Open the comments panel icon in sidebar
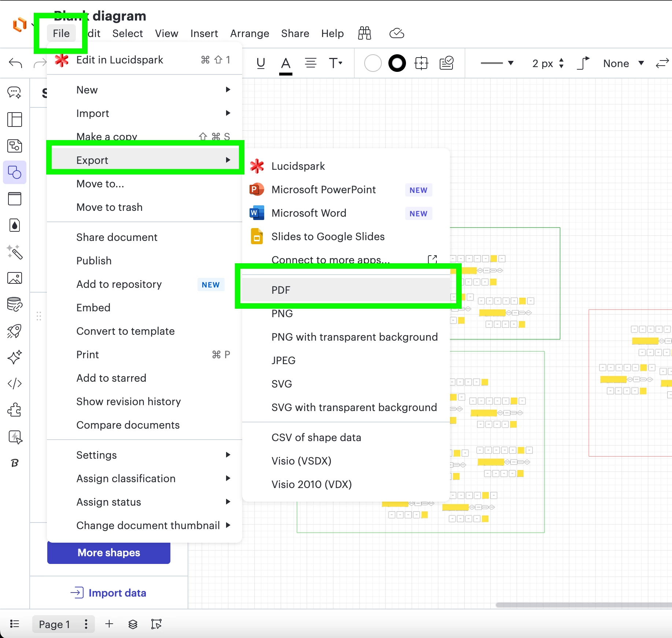This screenshot has width=672, height=638. pyautogui.click(x=15, y=92)
